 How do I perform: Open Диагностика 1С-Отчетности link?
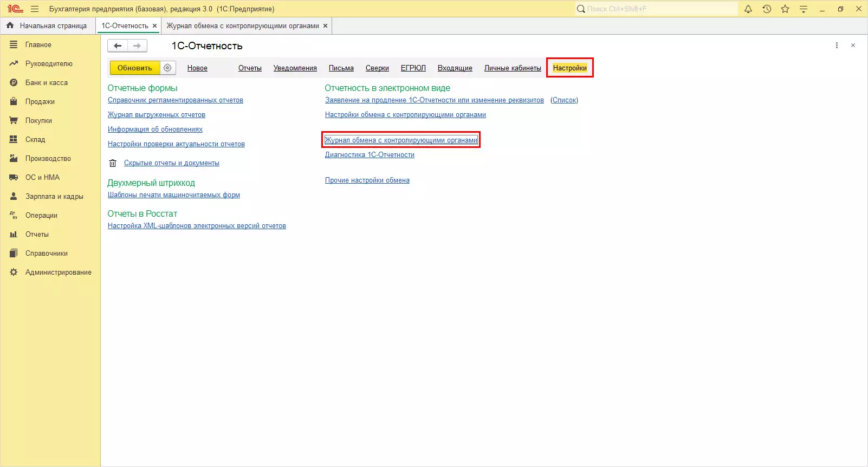pos(370,155)
